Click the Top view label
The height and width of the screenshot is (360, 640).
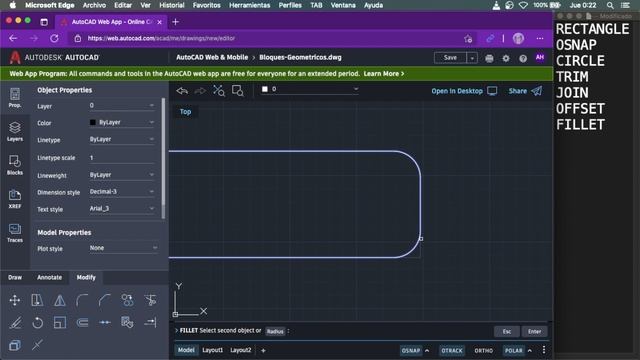coord(185,112)
